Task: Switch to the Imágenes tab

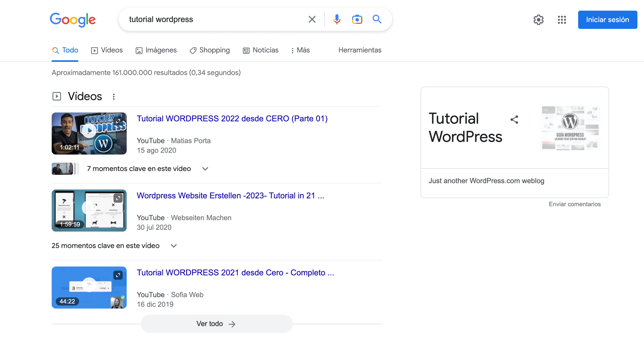Action: tap(156, 50)
